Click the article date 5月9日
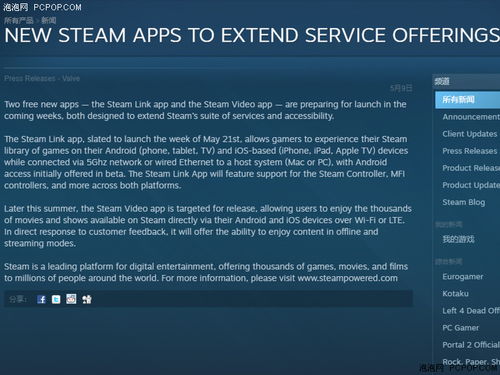The image size is (500, 375). click(x=401, y=88)
